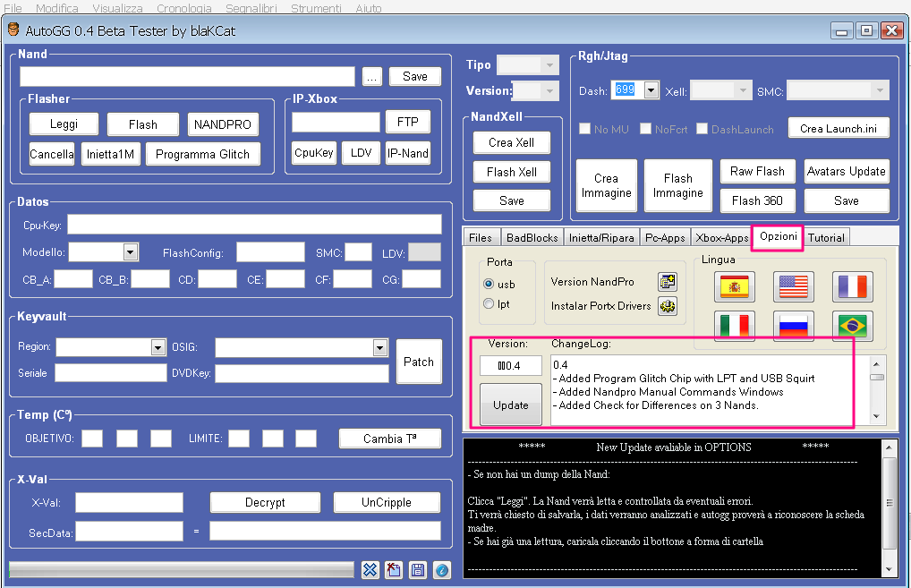Viewport: 911px width, 588px height.
Task: Click the Flash 360 button
Action: coord(757,200)
